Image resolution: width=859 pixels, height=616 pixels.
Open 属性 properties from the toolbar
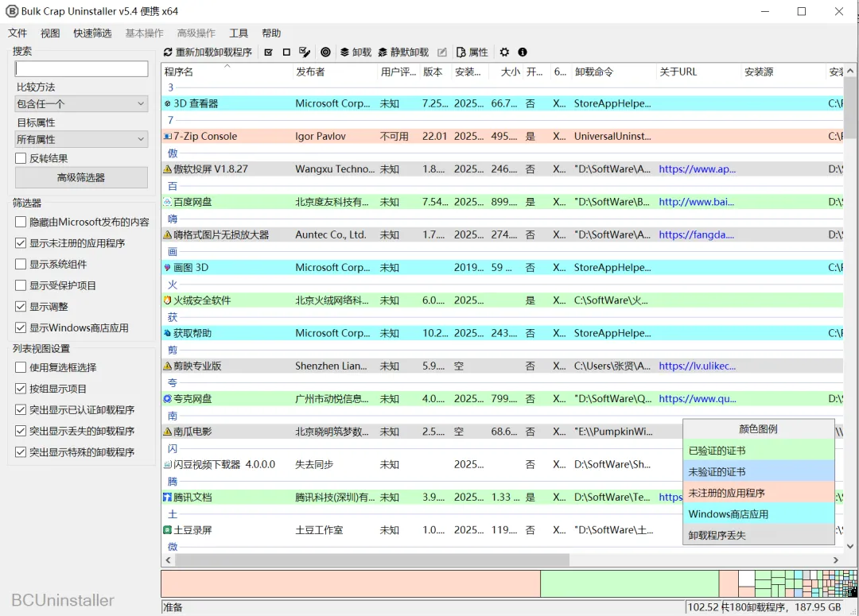(x=472, y=52)
